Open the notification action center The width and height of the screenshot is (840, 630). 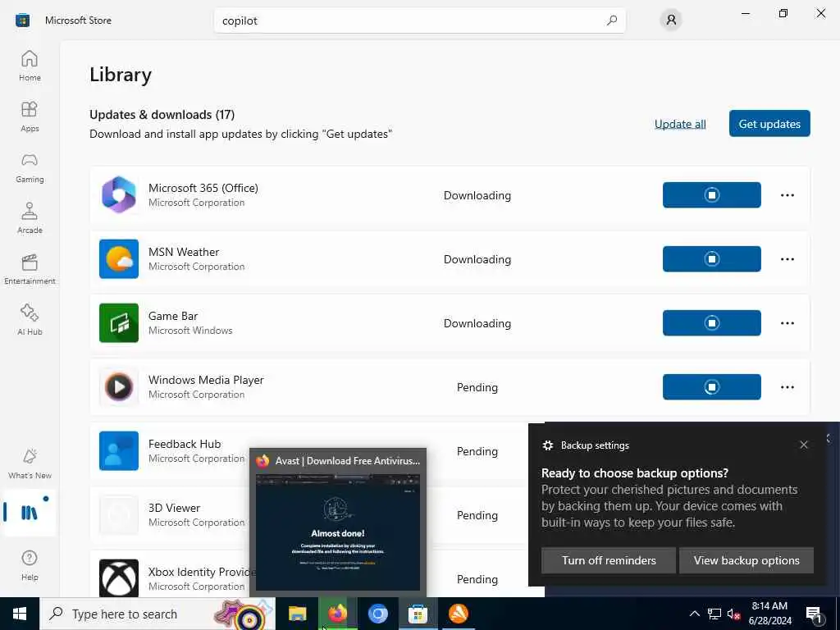[x=814, y=614]
